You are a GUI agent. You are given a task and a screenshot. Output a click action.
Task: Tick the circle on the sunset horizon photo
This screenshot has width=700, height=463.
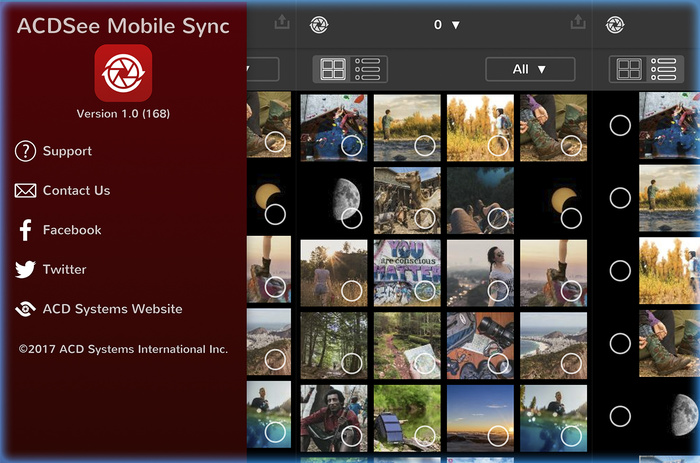(x=498, y=436)
